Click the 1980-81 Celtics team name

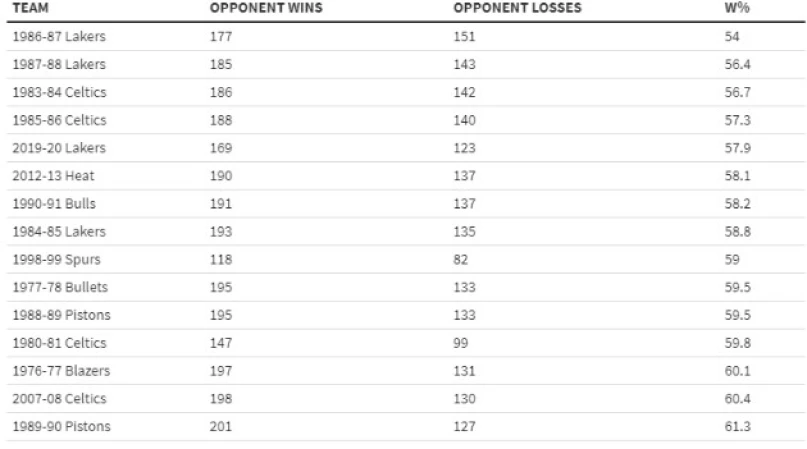coord(59,343)
